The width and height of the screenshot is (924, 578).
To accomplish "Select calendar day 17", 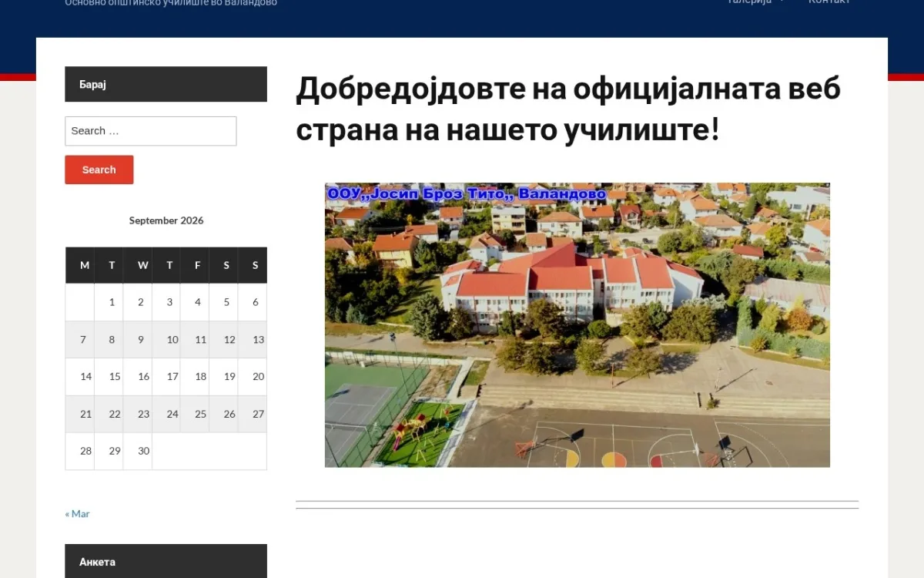I will click(166, 377).
